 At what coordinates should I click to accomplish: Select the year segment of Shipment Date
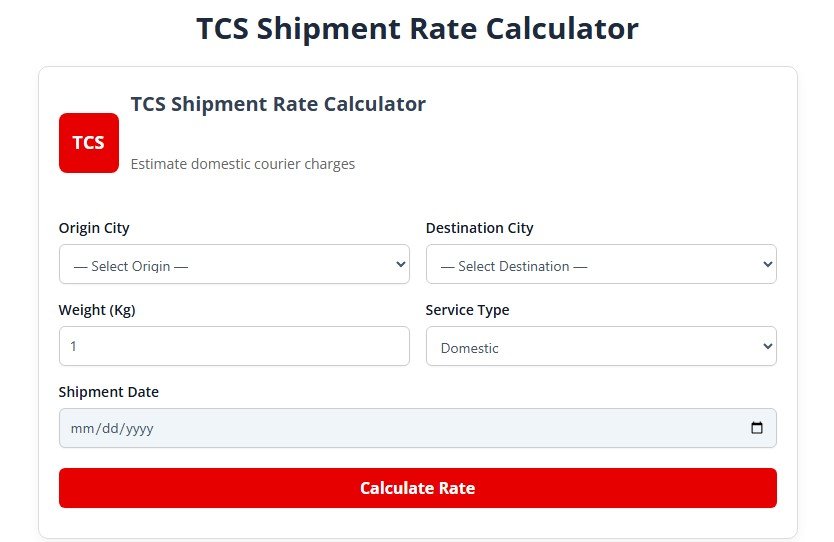137,428
